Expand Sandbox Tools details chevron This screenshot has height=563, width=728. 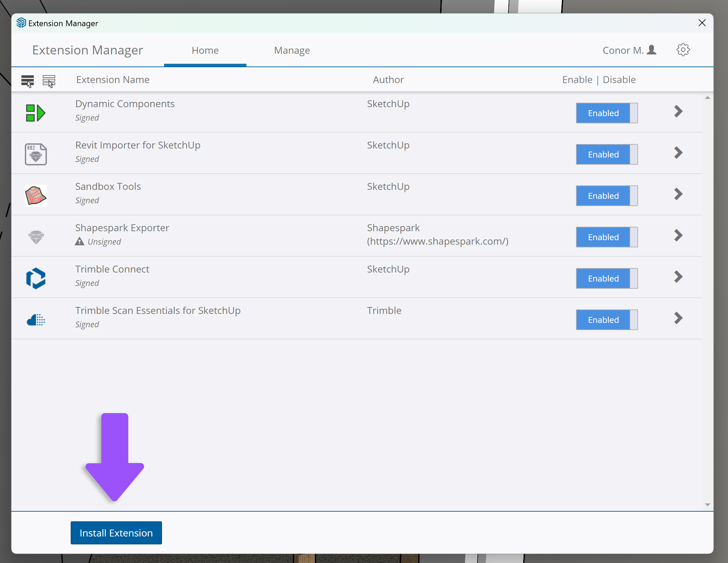coord(678,194)
